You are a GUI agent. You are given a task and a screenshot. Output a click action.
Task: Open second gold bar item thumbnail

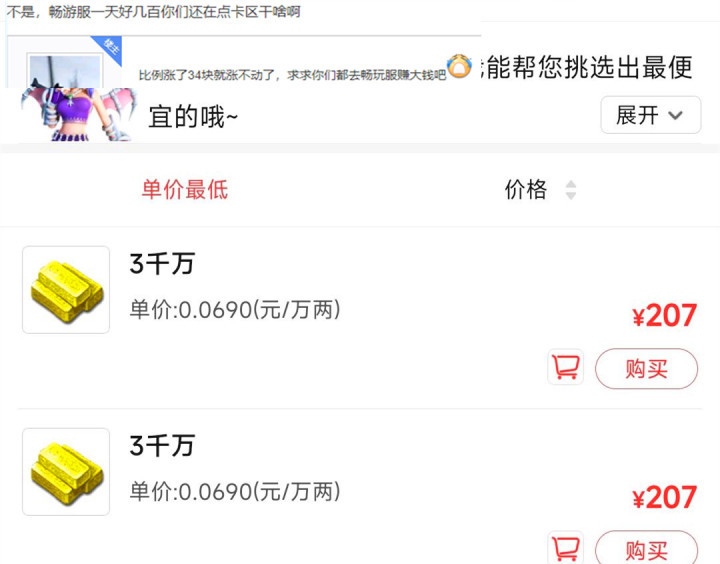coord(66,472)
